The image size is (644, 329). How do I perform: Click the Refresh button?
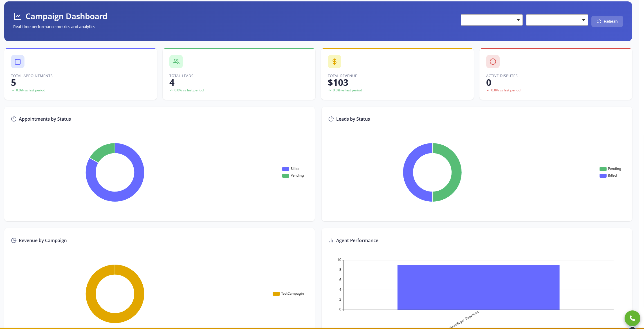coord(607,21)
